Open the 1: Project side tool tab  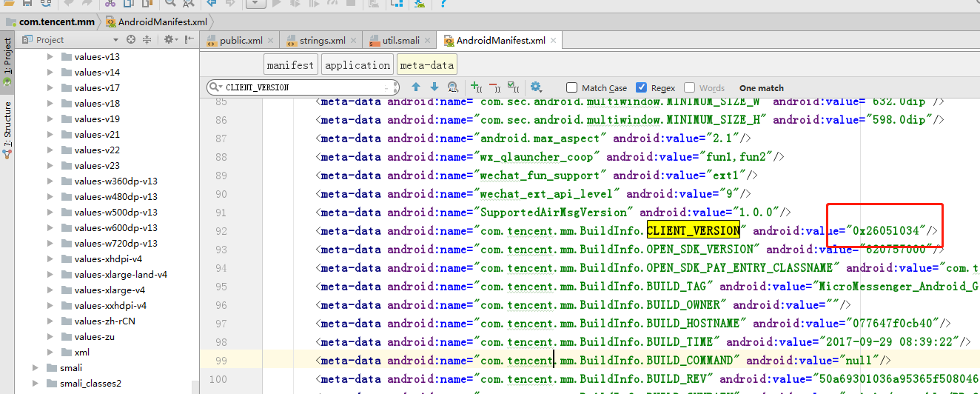(7, 62)
